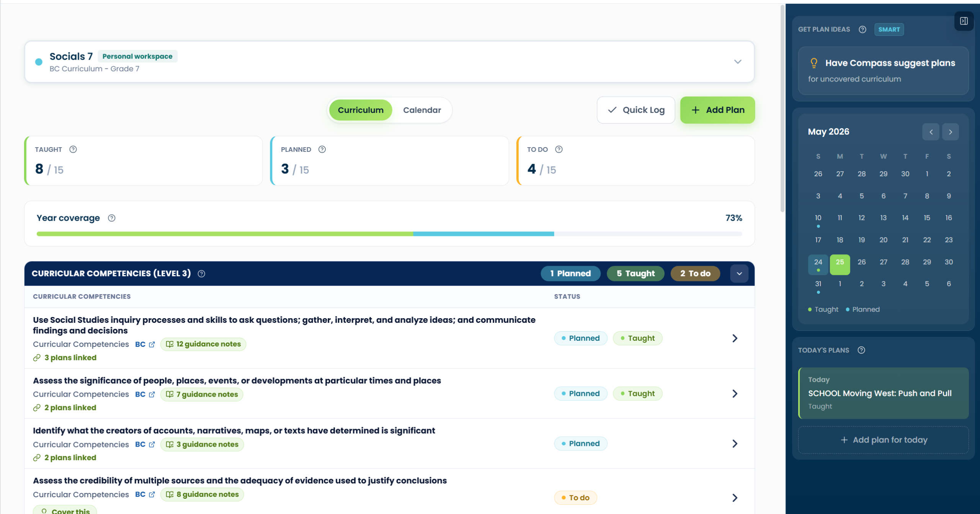
Task: Click the main page vertical scrollbar
Action: click(782, 109)
